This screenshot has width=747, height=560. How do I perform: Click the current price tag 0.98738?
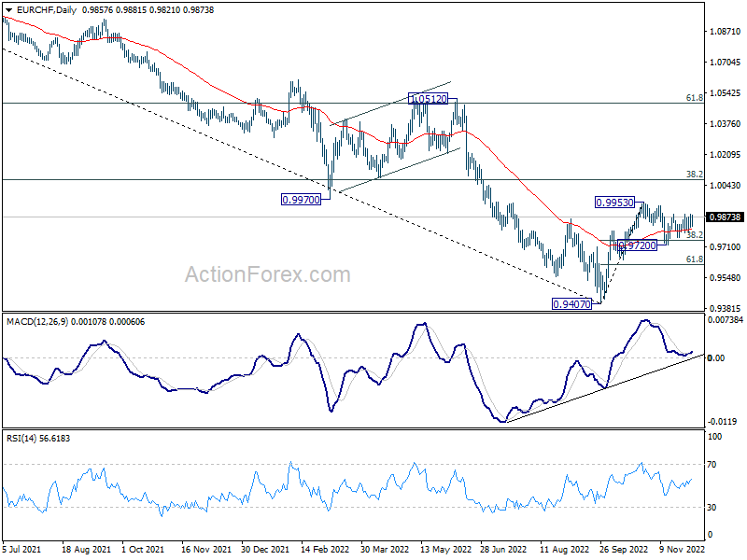(726, 217)
